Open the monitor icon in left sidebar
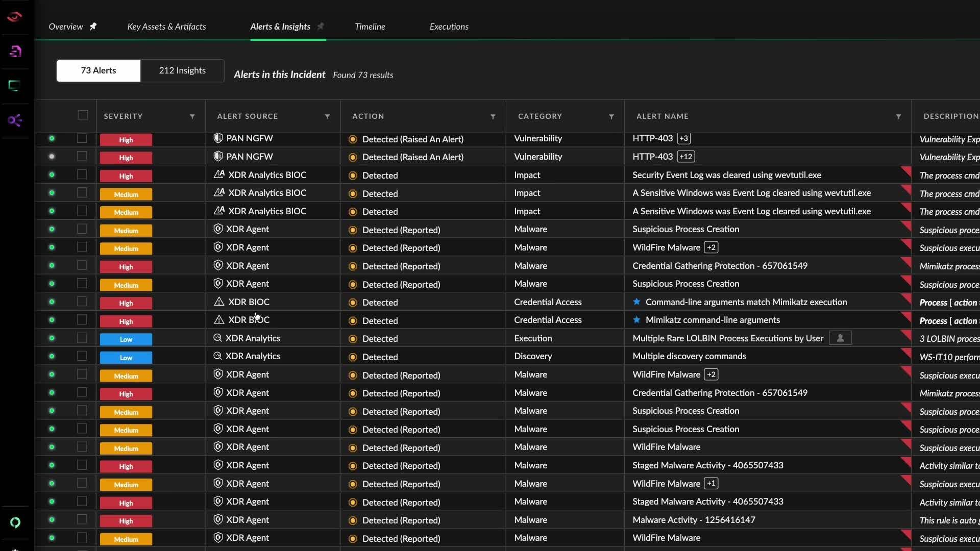The image size is (980, 551). click(14, 86)
